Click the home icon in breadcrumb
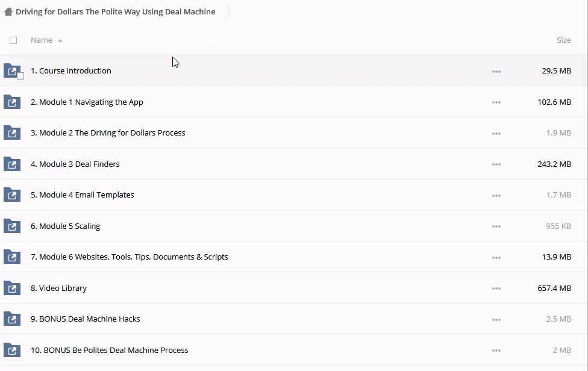Screen dimensions: 588x371 [8, 11]
